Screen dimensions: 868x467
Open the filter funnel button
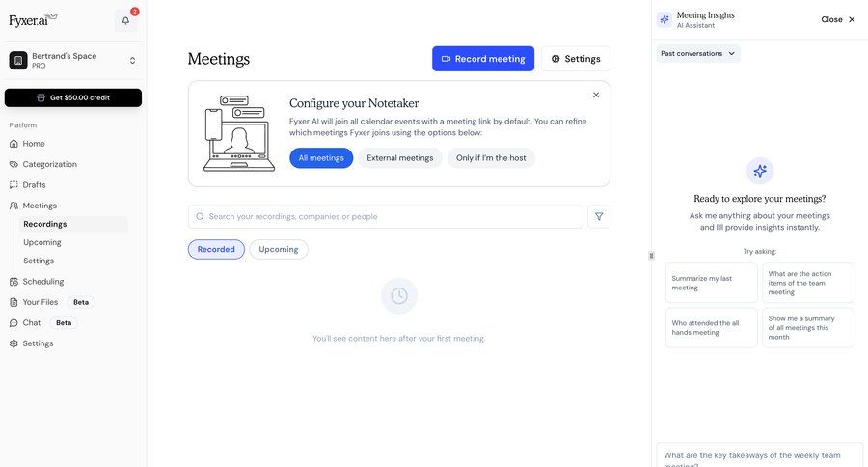pyautogui.click(x=599, y=216)
